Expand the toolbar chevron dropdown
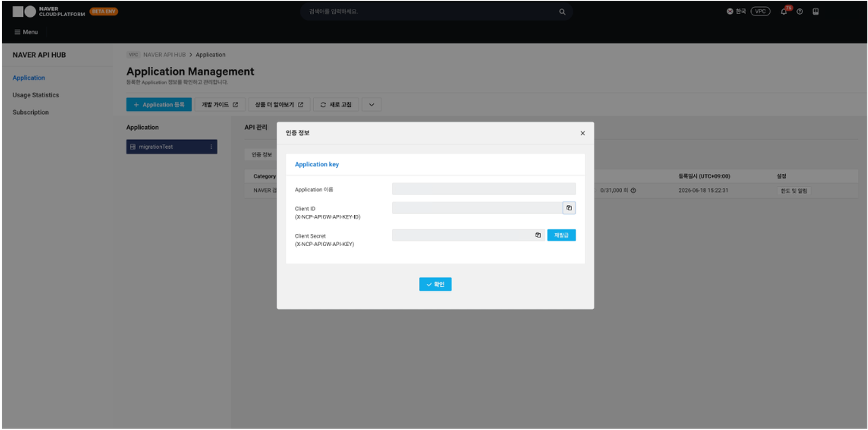 click(x=371, y=105)
